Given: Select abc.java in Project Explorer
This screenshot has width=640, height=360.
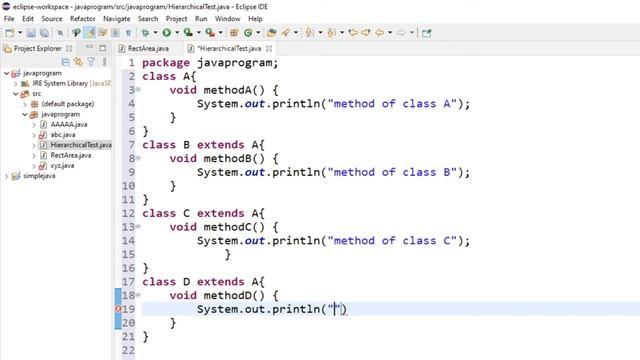Looking at the screenshot, I should [x=62, y=135].
